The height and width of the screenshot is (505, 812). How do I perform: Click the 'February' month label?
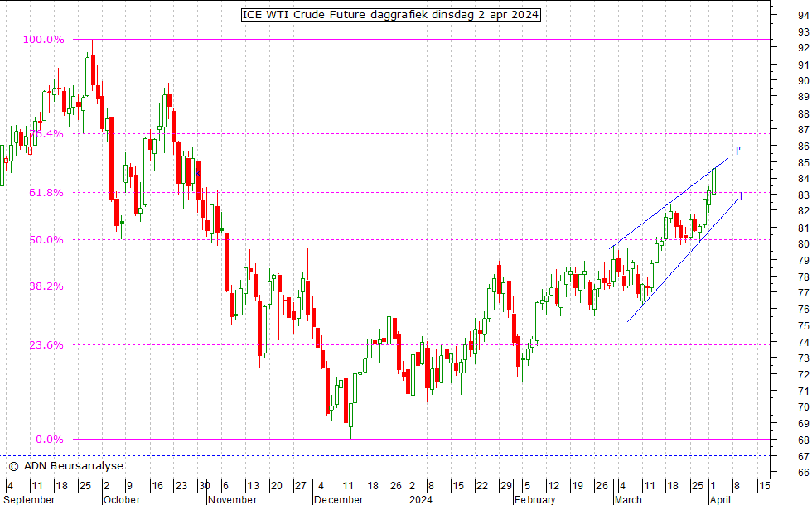coord(535,500)
